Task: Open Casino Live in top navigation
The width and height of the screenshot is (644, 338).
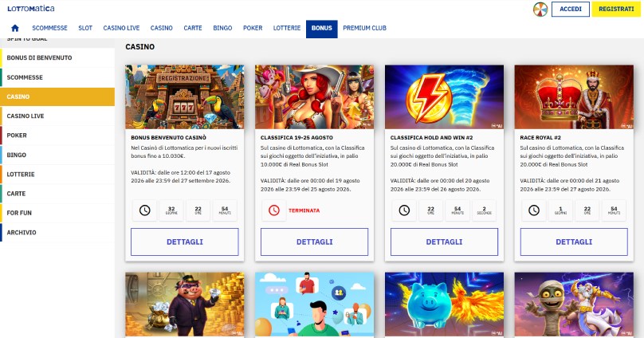Action: tap(121, 28)
